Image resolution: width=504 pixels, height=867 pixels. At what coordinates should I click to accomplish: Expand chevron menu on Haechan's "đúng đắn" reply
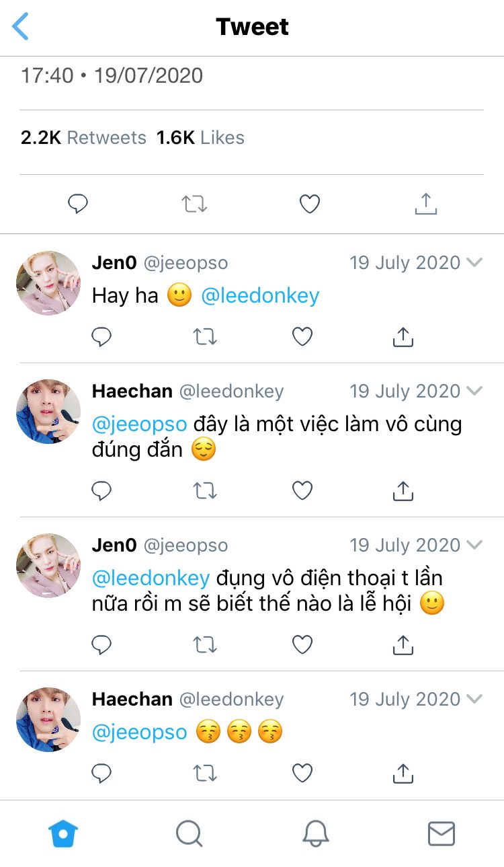[x=474, y=391]
